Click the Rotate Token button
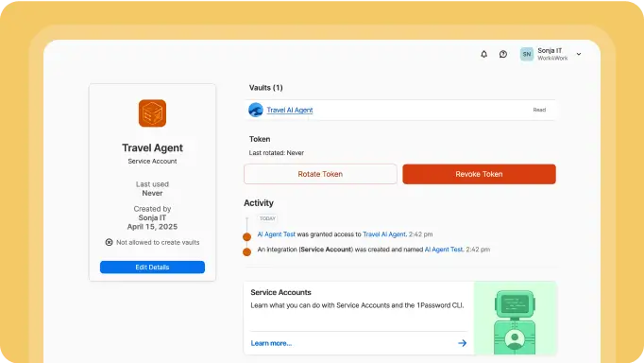The image size is (644, 363). (x=320, y=174)
